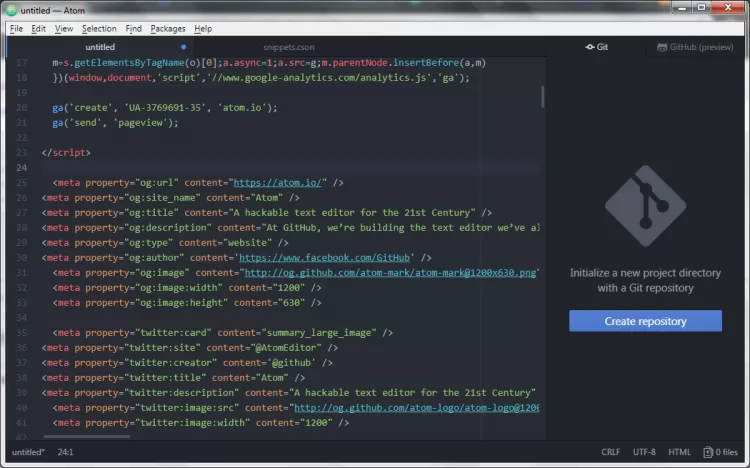Viewport: 750px width, 468px height.
Task: Click the GitHub octocat icon tab
Action: tap(662, 47)
